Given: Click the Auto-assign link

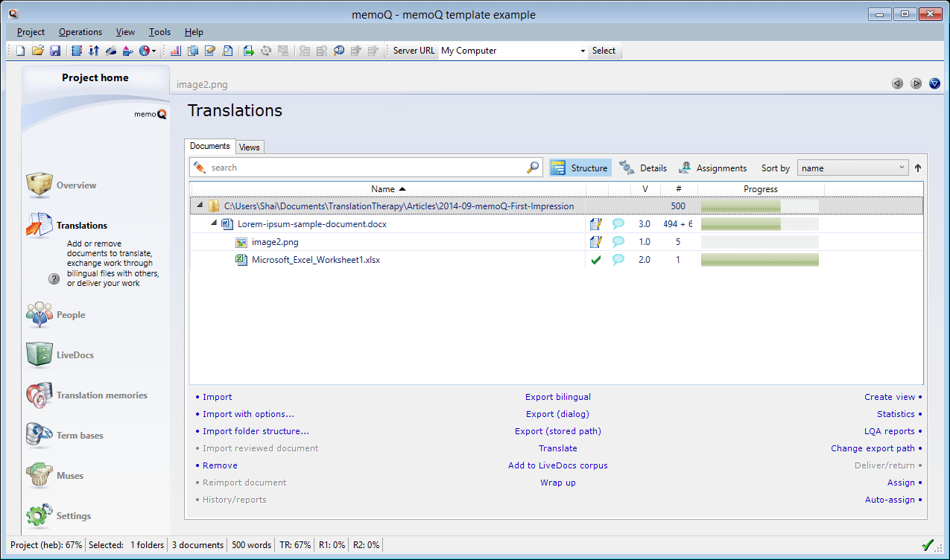Looking at the screenshot, I should tap(890, 500).
